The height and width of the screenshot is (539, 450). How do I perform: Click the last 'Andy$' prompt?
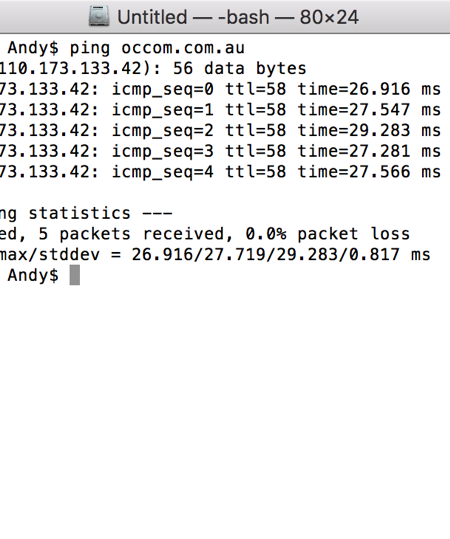click(33, 275)
